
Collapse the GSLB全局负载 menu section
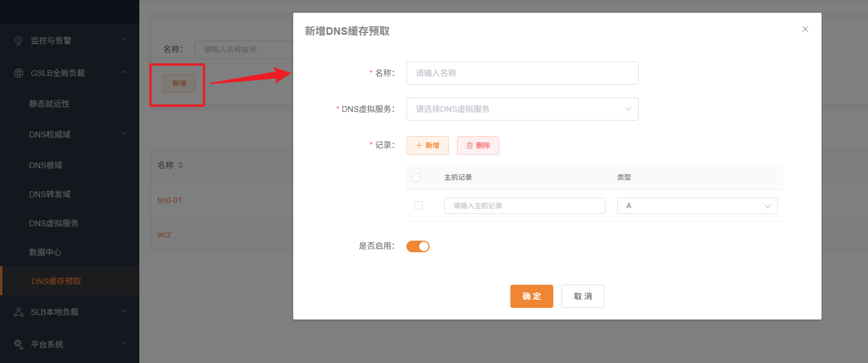[70, 73]
